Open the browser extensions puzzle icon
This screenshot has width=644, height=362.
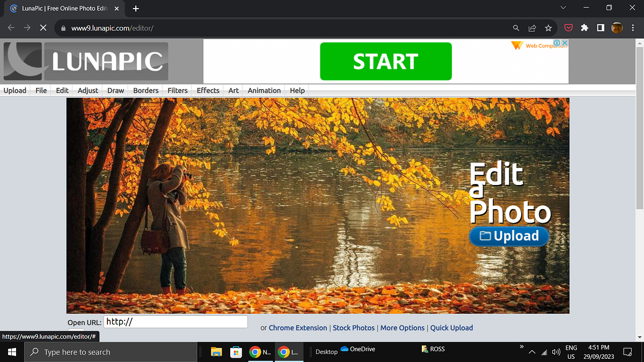pos(584,27)
